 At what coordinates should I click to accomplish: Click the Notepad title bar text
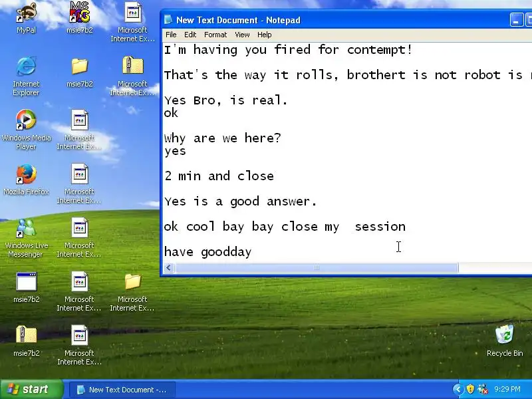(x=238, y=20)
